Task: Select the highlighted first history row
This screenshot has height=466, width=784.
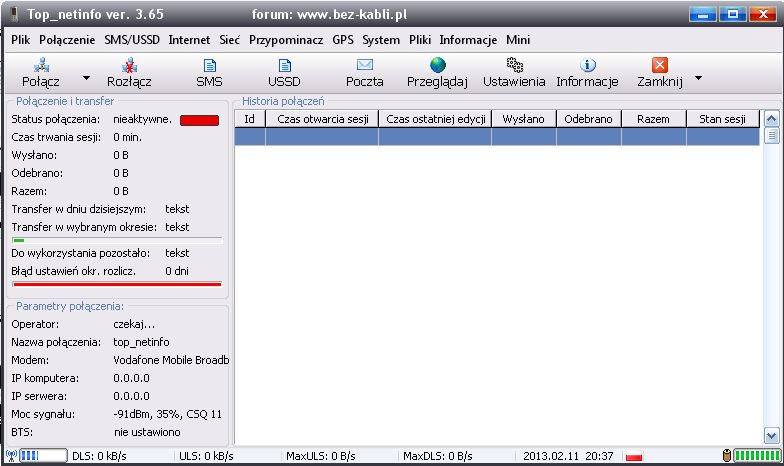Action: pyautogui.click(x=497, y=137)
